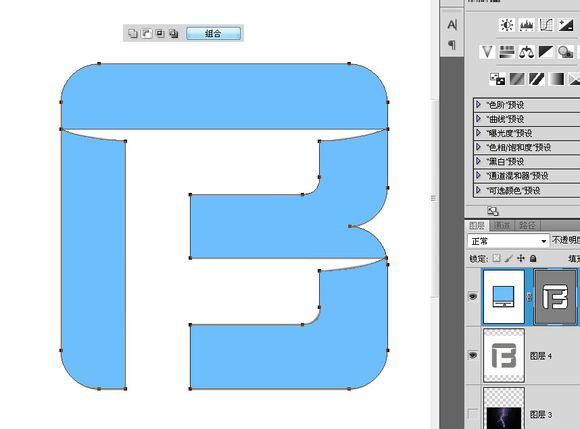Click the 组合 (Combine) button
Screen dimensions: 580x429
[x=213, y=33]
